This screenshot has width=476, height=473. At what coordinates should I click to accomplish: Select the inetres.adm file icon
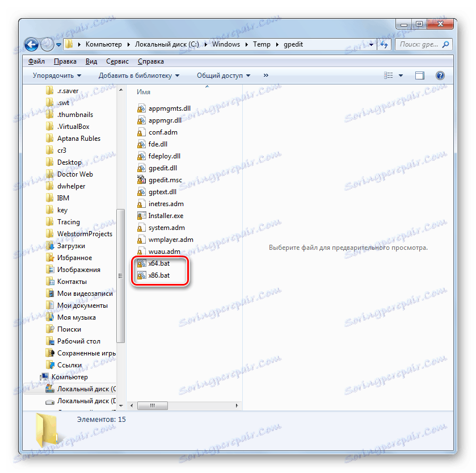pyautogui.click(x=141, y=204)
